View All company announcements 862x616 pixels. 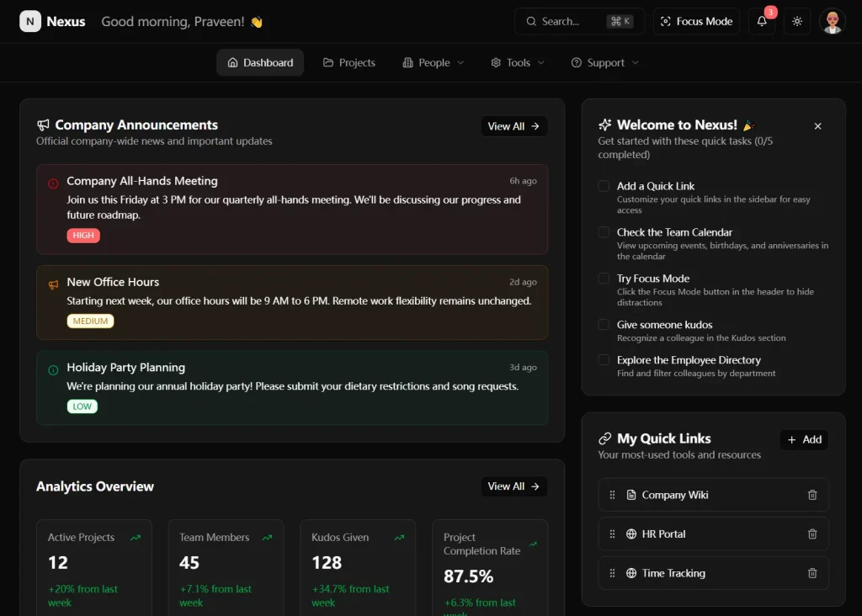513,125
